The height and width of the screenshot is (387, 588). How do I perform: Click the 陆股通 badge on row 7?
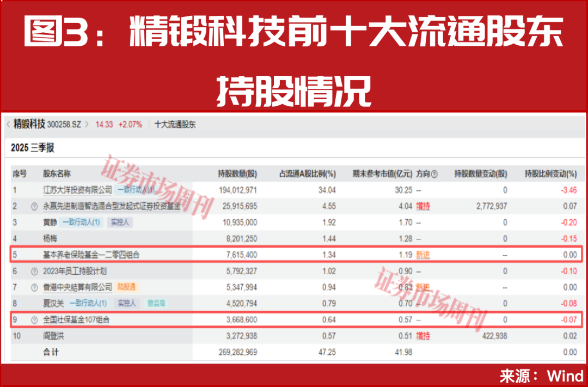coord(127,286)
